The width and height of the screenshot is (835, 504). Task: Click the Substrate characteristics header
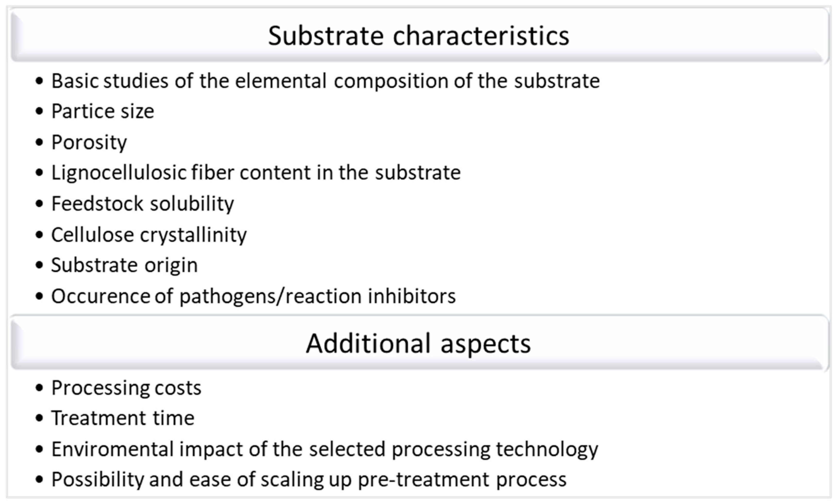coord(418,36)
